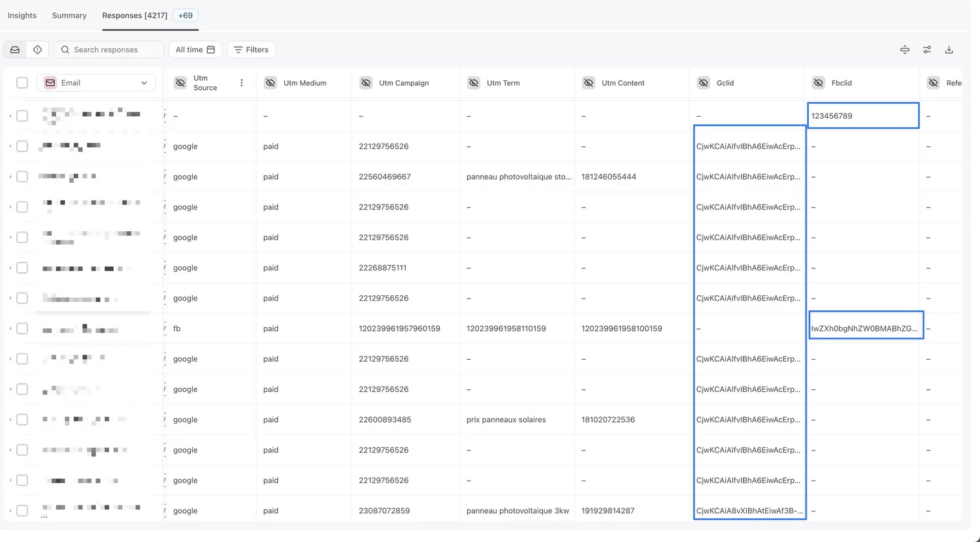980x542 pixels.
Task: Switch to the Insights tab
Action: click(22, 15)
